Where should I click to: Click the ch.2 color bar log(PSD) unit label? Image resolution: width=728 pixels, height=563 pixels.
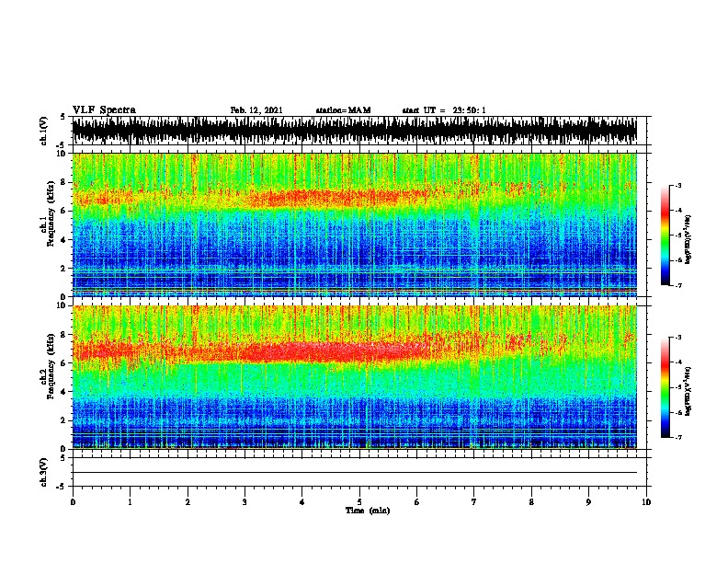coord(688,391)
